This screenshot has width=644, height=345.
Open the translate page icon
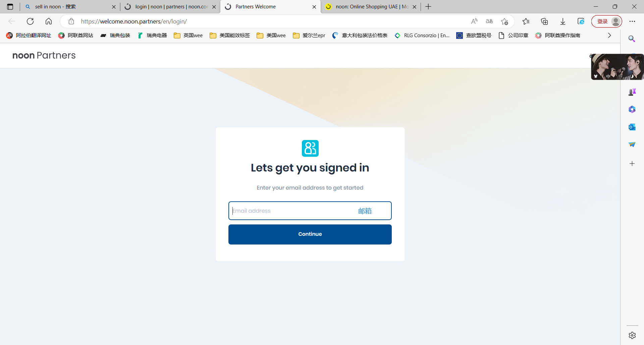pyautogui.click(x=489, y=21)
